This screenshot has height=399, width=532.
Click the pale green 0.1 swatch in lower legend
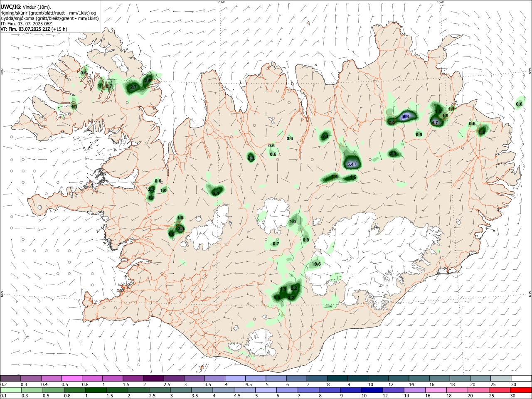click(x=10, y=390)
